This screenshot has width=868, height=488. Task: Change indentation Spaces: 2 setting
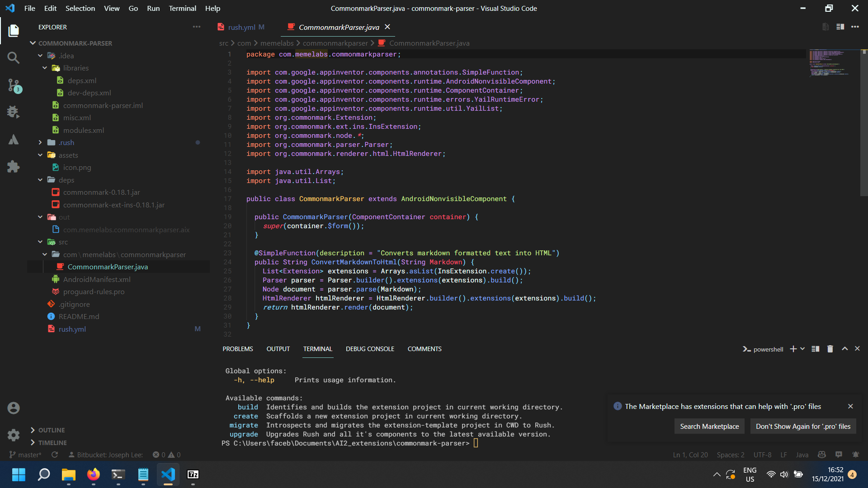point(731,455)
